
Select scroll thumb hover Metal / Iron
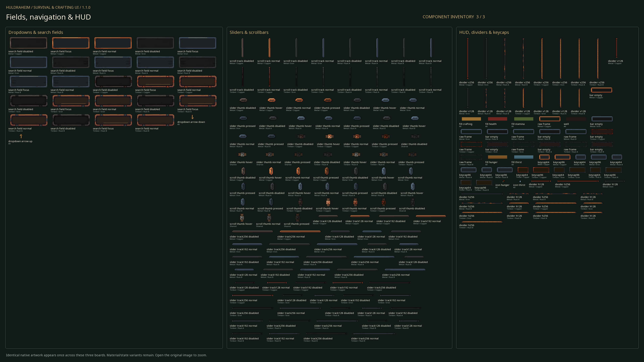click(384, 171)
